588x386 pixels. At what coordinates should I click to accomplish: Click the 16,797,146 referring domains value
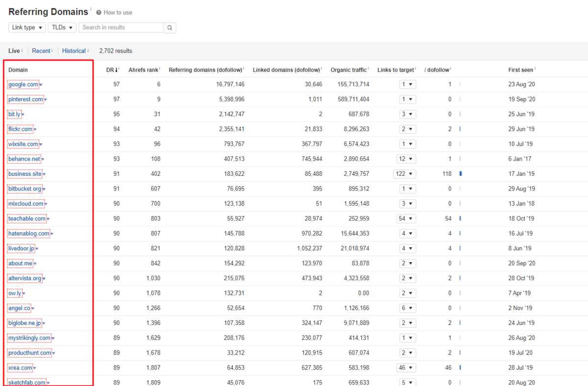[230, 85]
